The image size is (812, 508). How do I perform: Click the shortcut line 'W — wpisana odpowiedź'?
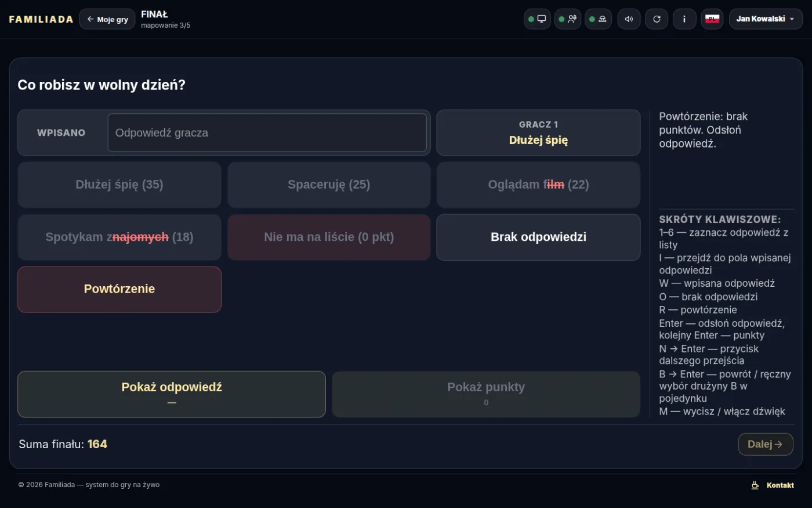click(x=717, y=283)
